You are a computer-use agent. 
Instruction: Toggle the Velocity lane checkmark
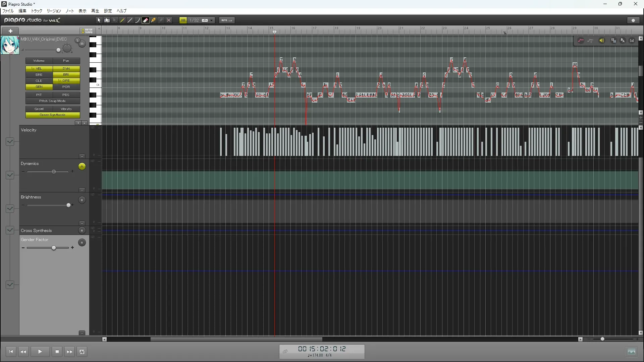[x=10, y=141]
